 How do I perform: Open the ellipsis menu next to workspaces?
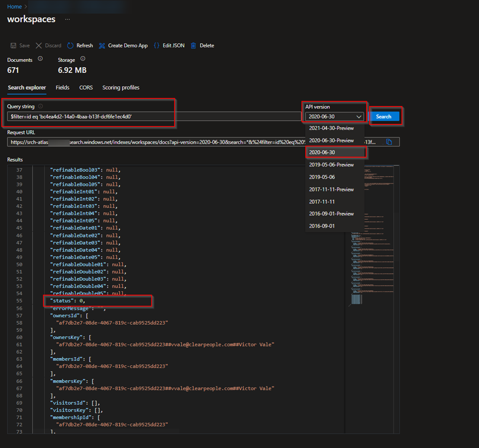click(x=67, y=20)
